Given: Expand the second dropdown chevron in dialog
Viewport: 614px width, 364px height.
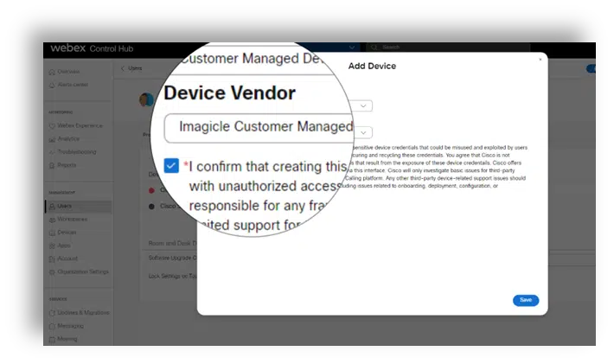Looking at the screenshot, I should coord(364,132).
